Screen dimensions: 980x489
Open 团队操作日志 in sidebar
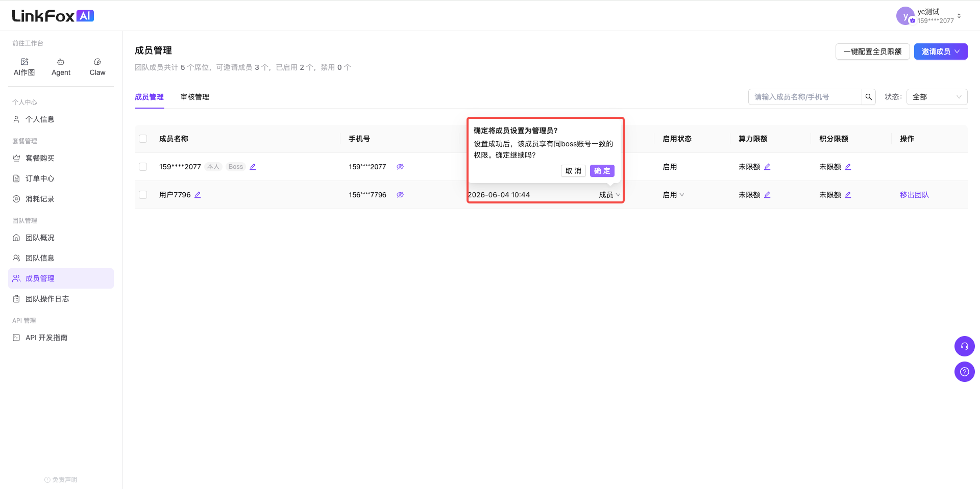tap(61, 299)
